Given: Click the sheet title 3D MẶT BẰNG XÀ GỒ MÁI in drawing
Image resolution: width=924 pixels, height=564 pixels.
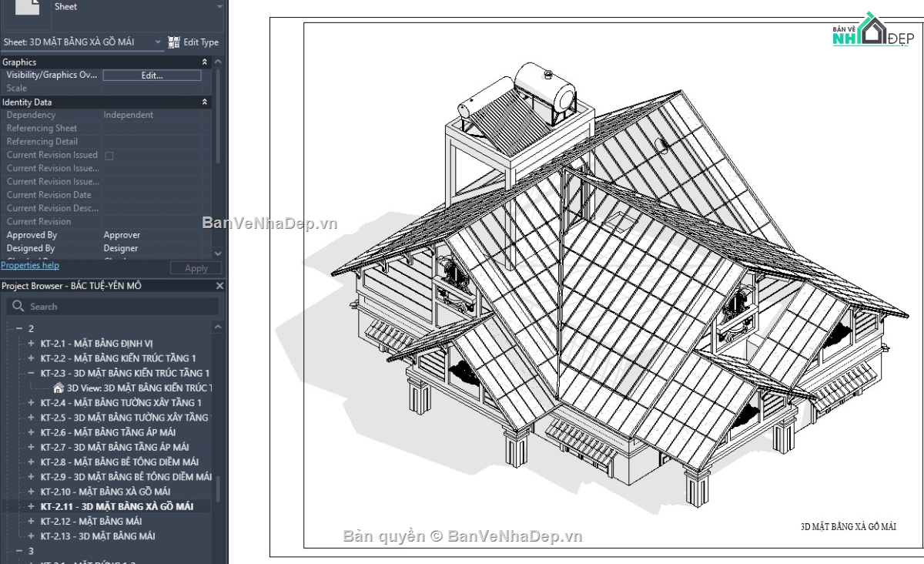Looking at the screenshot, I should point(849,527).
